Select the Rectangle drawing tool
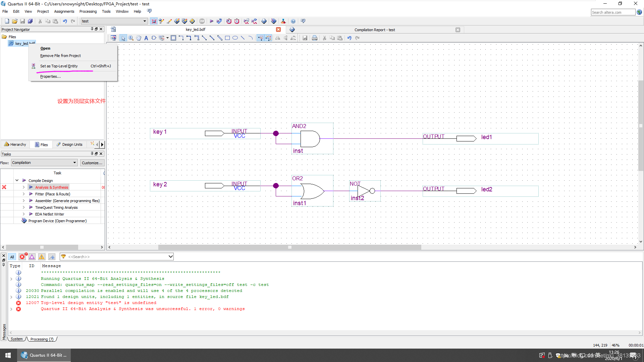This screenshot has height=362, width=644. tap(227, 38)
